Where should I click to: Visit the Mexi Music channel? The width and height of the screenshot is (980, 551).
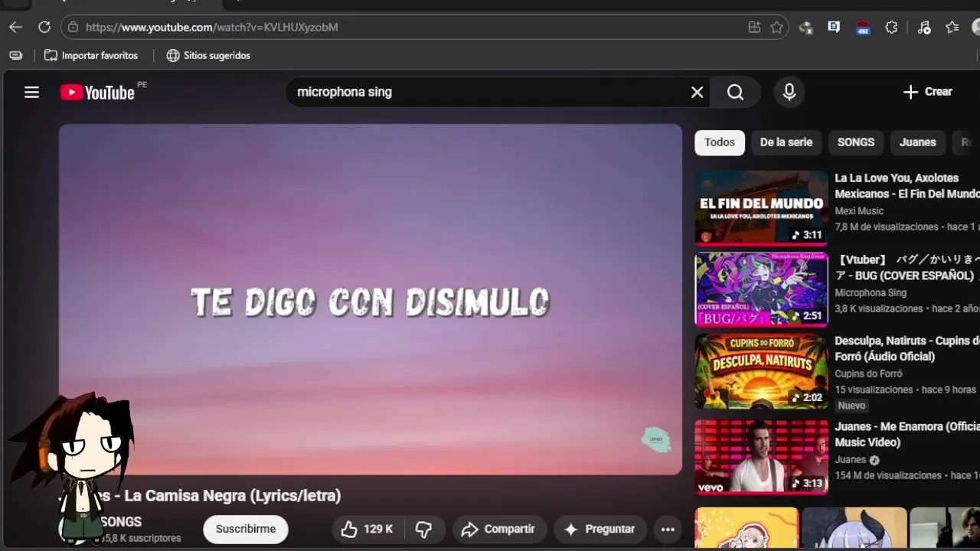tap(859, 211)
